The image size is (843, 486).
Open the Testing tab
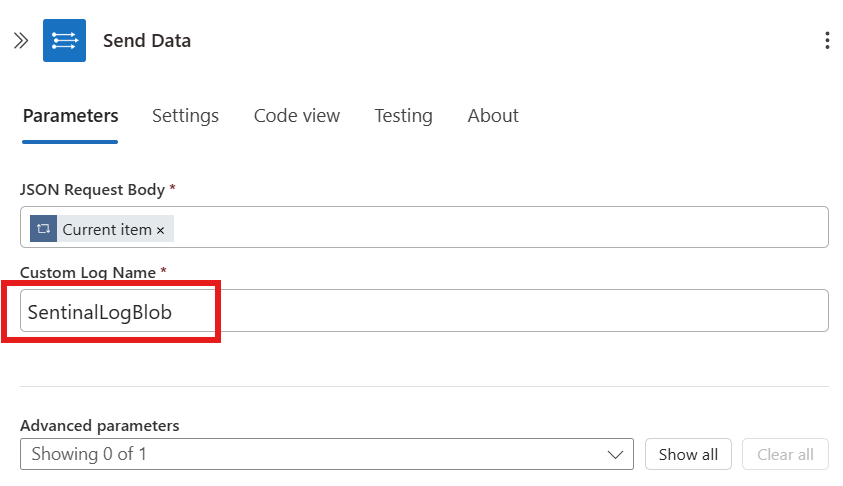403,116
